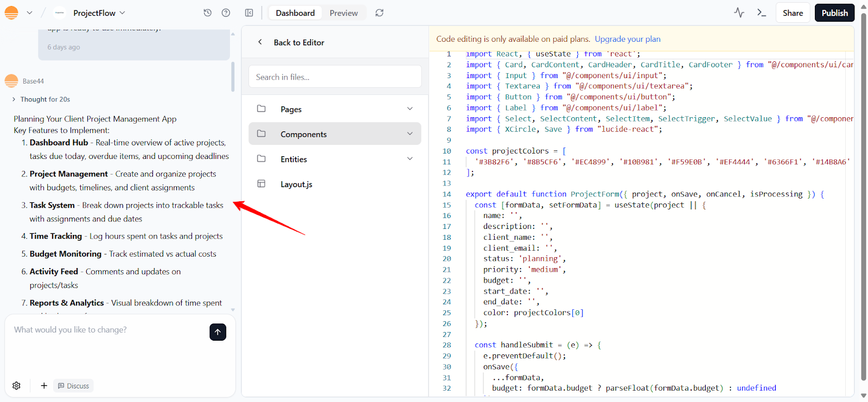Click the Components folder icon
This screenshot has width=868, height=402.
click(x=261, y=133)
